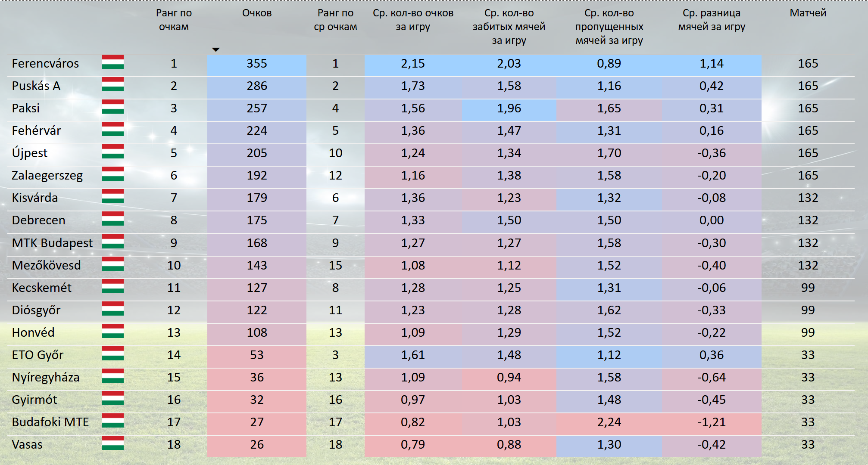Viewport: 868px width, 465px height.
Task: Sort by the Матчей column header
Action: click(x=808, y=13)
